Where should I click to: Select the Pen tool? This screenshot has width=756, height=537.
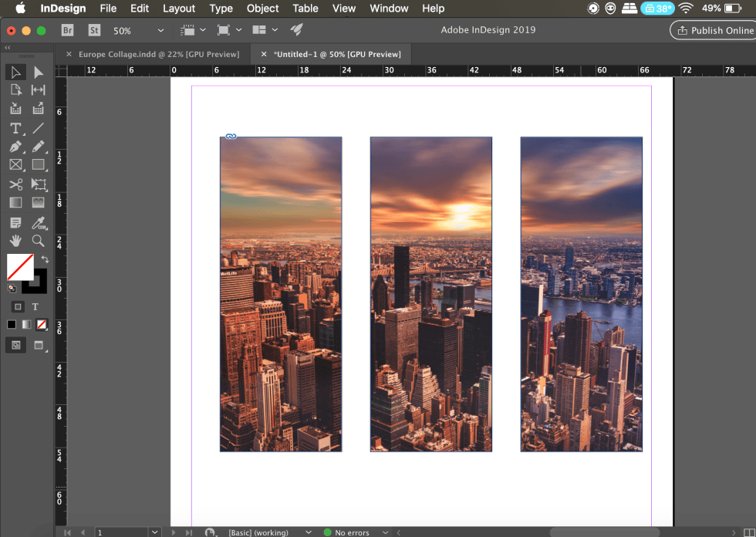point(15,147)
